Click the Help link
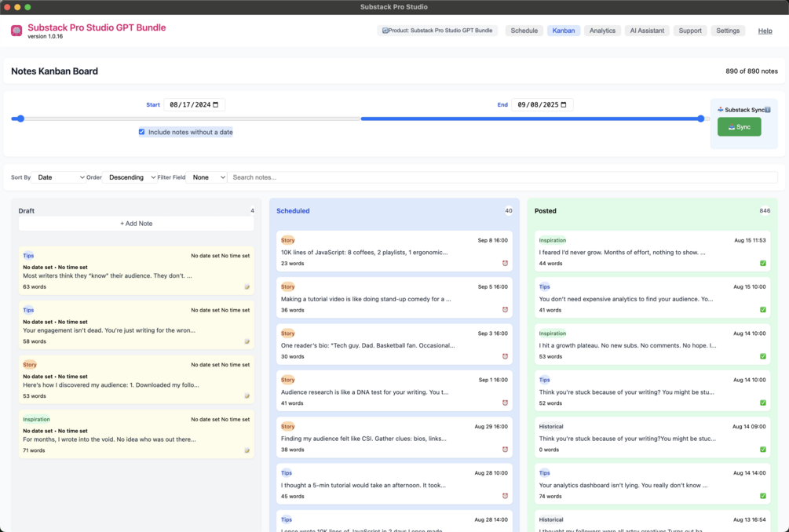This screenshot has height=532, width=789. tap(765, 31)
